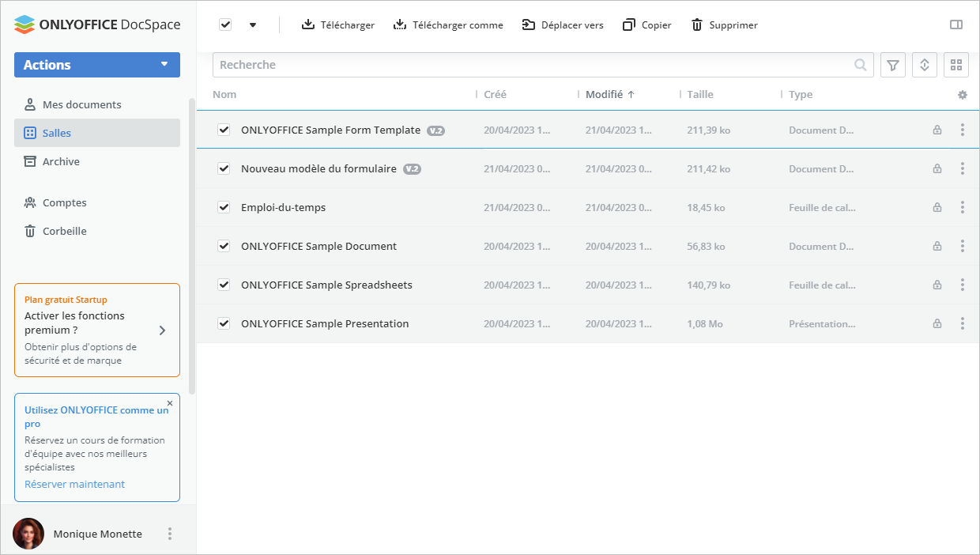Switch to tile grid view
Viewport: 980px width, 555px height.
tap(956, 65)
